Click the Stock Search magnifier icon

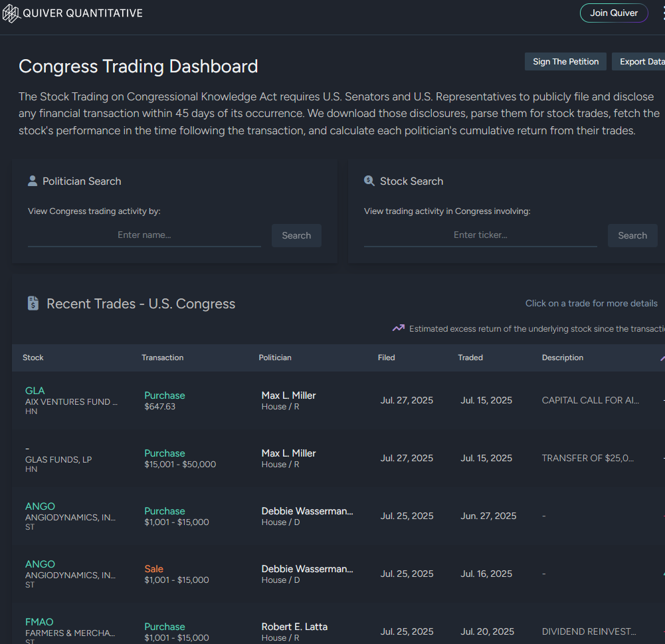(x=369, y=181)
